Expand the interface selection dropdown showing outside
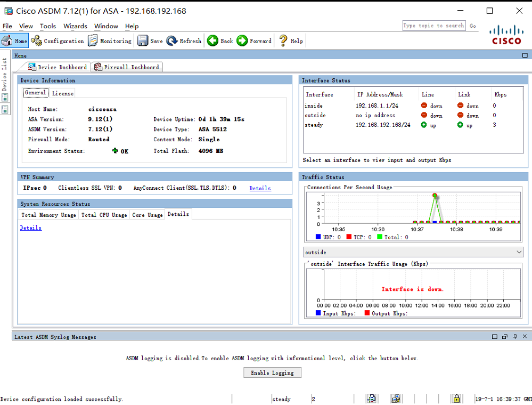This screenshot has width=532, height=405. (519, 252)
